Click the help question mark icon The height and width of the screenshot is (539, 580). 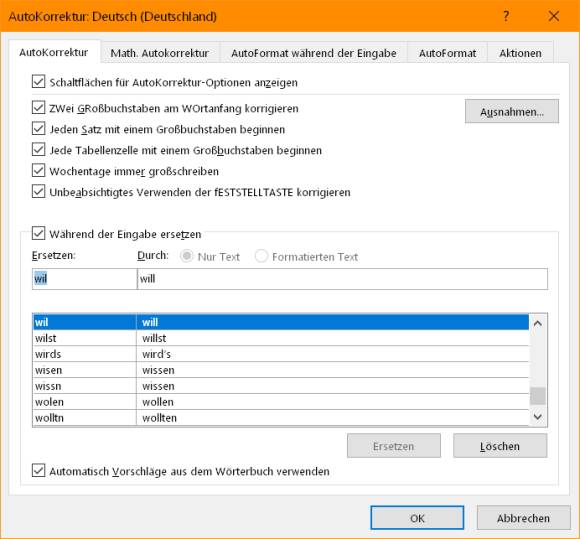(506, 16)
